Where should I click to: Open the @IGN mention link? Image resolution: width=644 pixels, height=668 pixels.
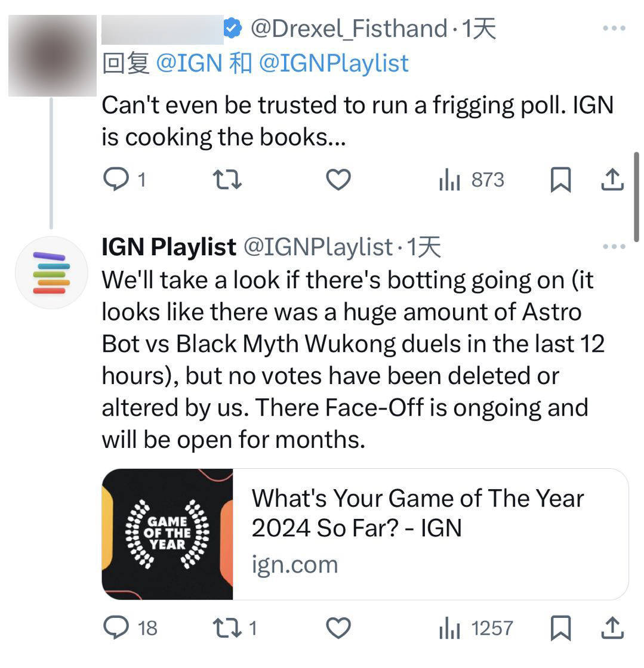(187, 63)
